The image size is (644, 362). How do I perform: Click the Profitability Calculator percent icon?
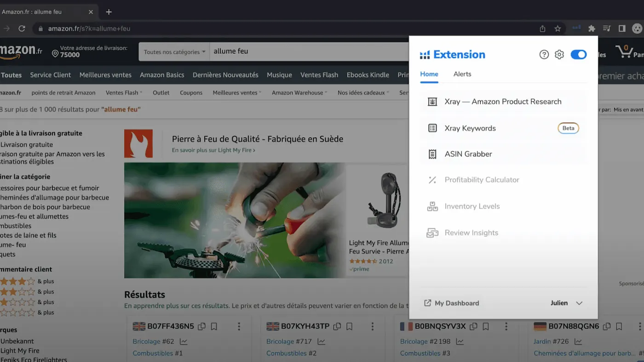point(432,180)
